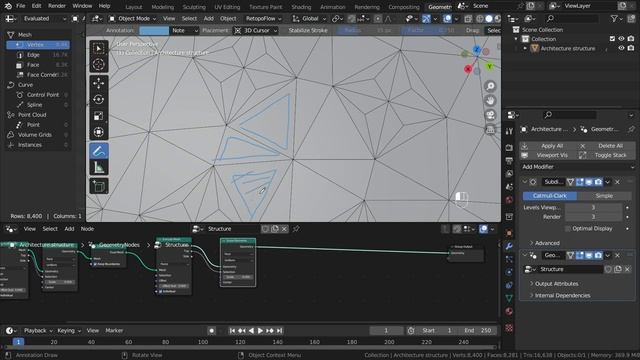Click the Apply All button
The width and height of the screenshot is (640, 360).
tap(548, 146)
